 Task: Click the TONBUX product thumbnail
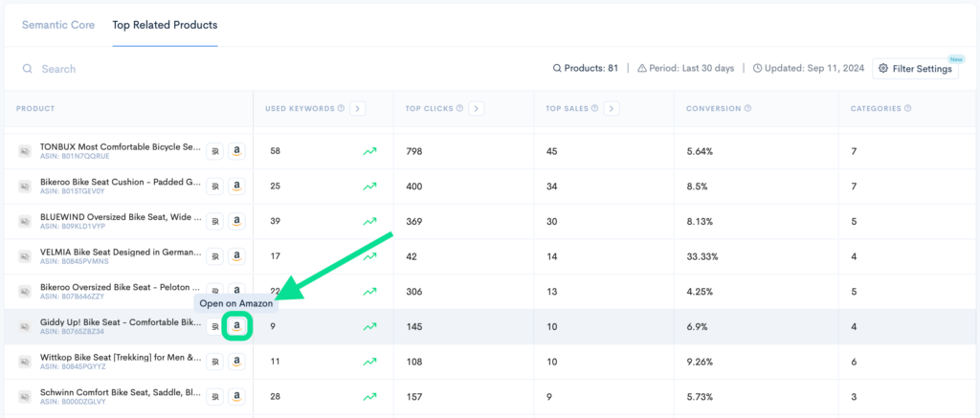tap(25, 150)
